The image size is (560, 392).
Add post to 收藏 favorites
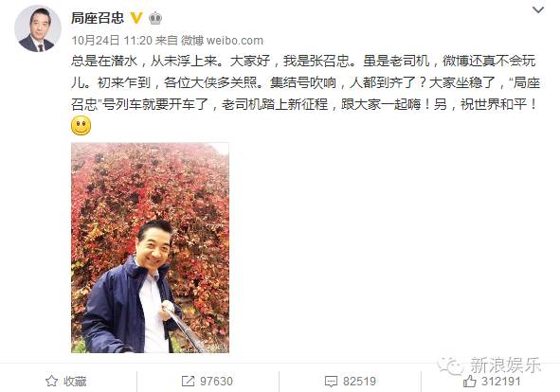[x=66, y=381]
